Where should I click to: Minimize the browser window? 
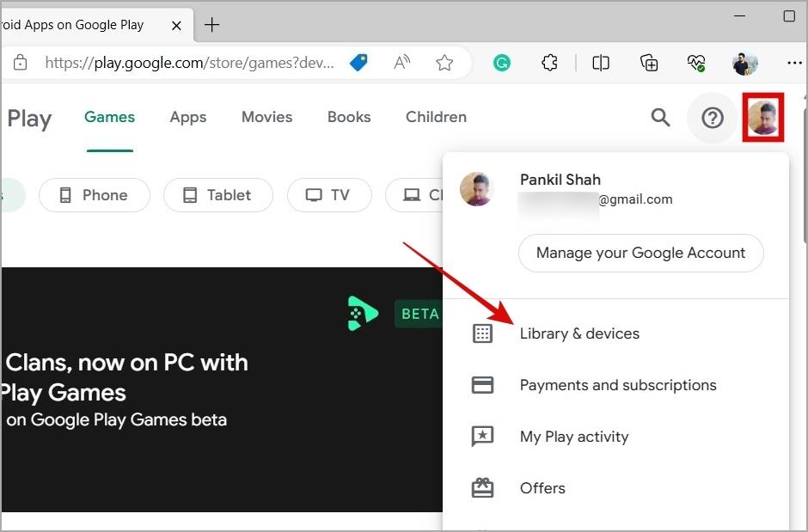[x=739, y=16]
